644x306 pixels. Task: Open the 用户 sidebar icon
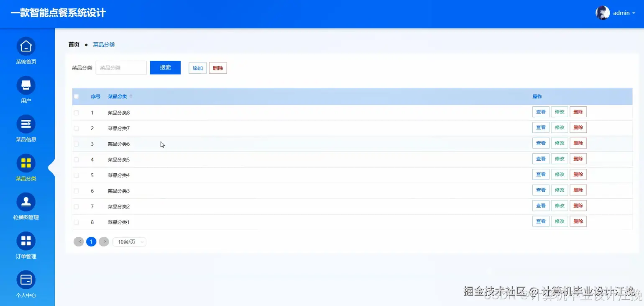tap(26, 85)
